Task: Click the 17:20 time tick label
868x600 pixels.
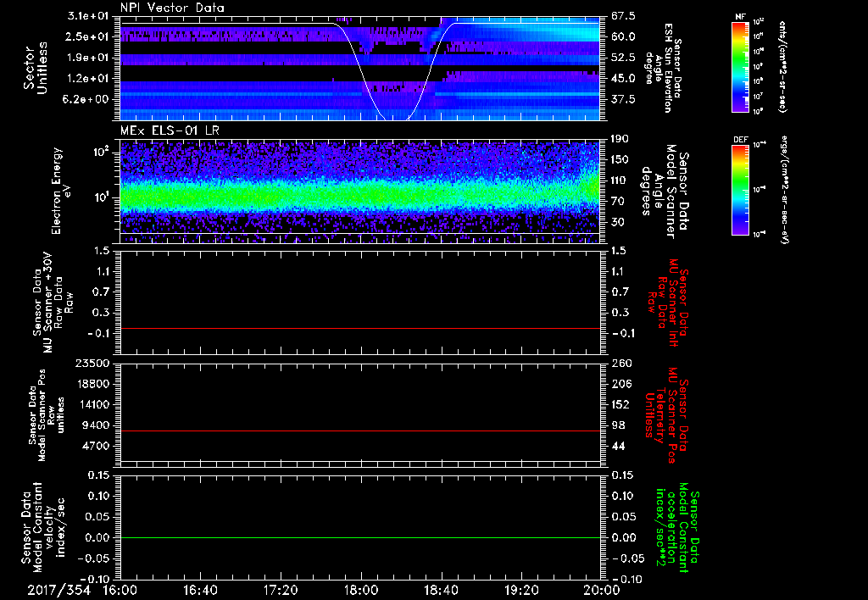Action: tap(281, 590)
